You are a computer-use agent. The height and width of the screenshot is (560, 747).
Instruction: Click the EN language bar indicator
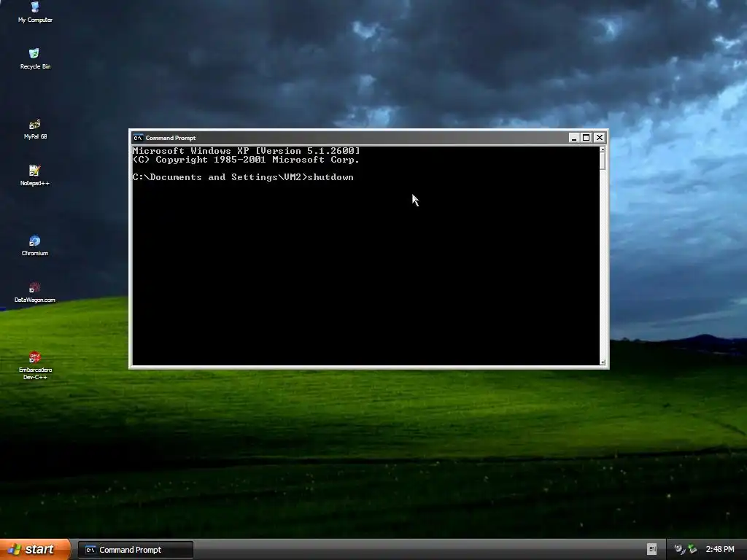[x=651, y=549]
